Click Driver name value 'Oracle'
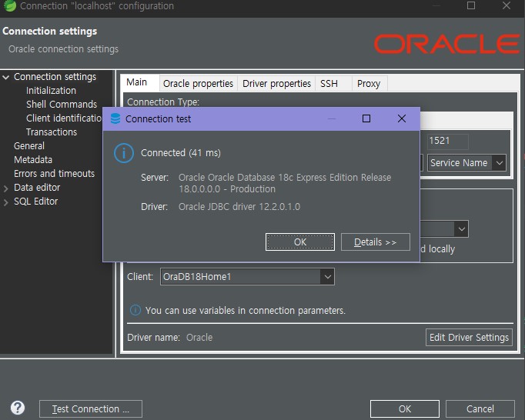This screenshot has height=420, width=525. click(199, 338)
